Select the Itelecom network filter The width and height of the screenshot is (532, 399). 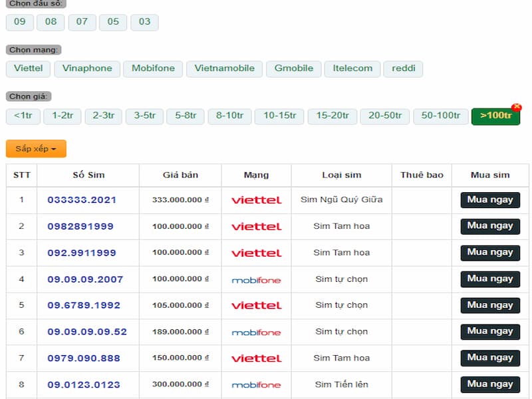click(352, 69)
